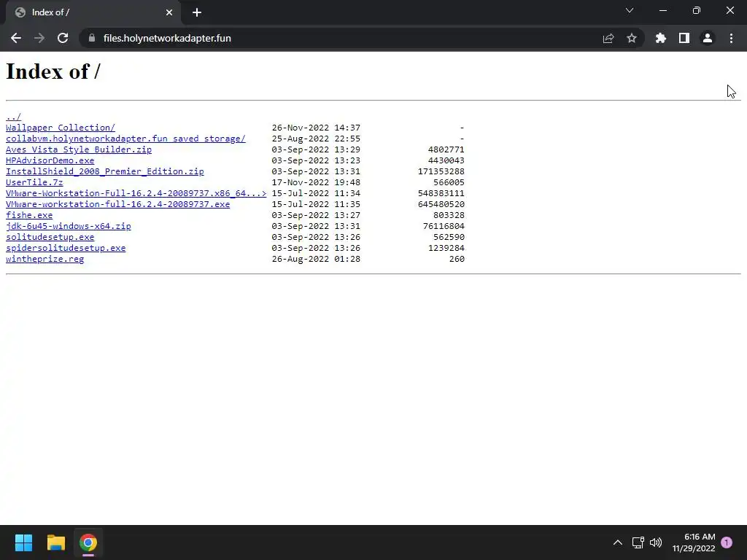Click the address bar URL
The image size is (747, 560).
pos(167,38)
